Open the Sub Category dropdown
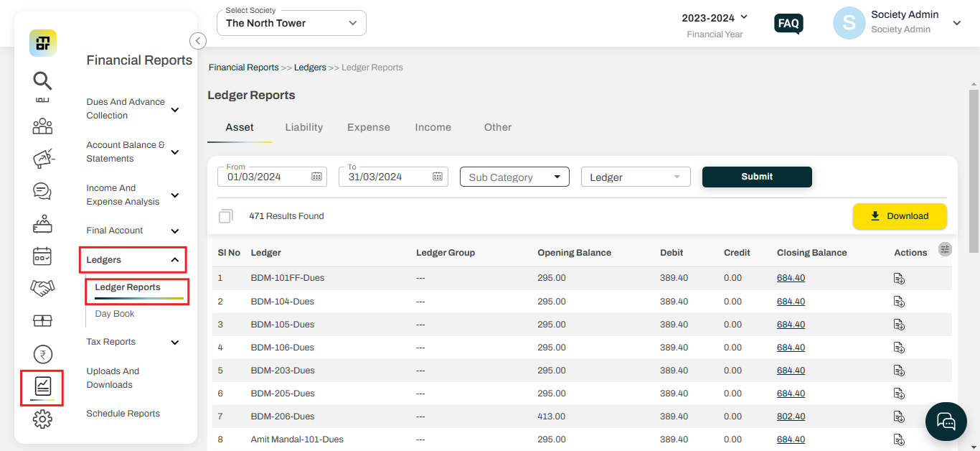 514,176
